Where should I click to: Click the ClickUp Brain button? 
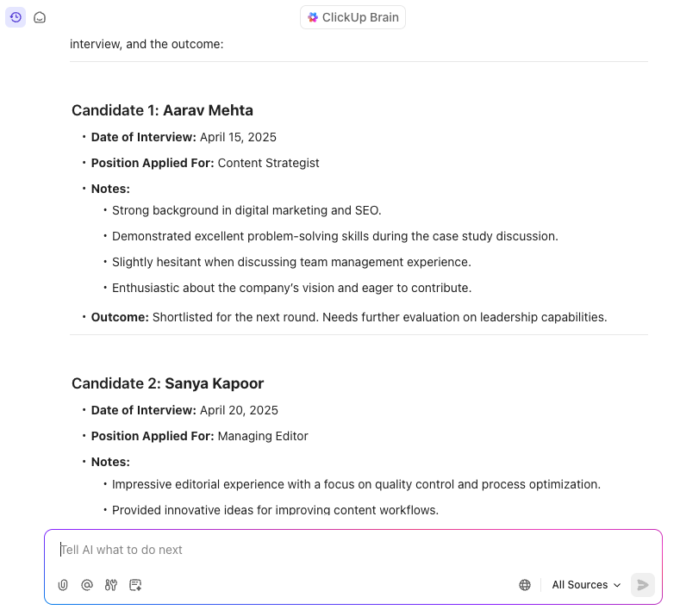click(x=352, y=17)
